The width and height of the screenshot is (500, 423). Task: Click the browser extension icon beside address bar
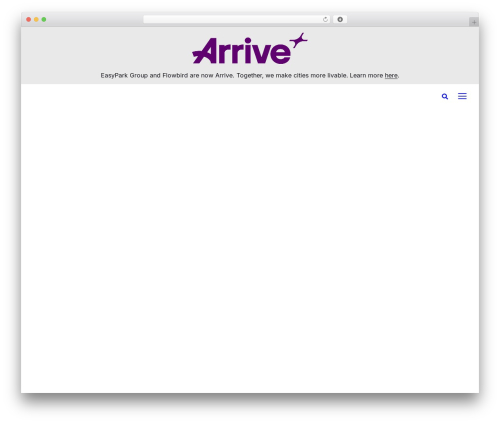[340, 19]
